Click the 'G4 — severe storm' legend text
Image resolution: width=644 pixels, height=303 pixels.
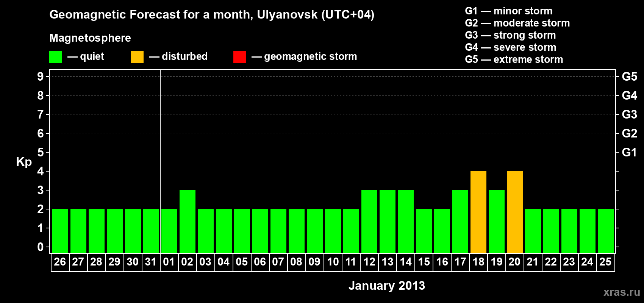click(x=511, y=47)
